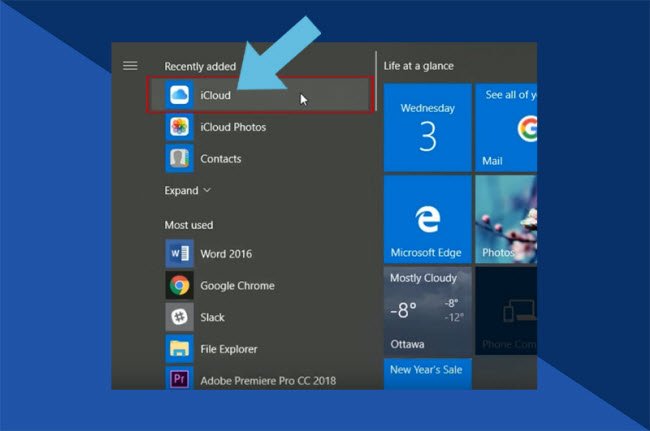Viewport: 650px width, 431px height.
Task: Open the Slack app icon
Action: pyautogui.click(x=179, y=317)
